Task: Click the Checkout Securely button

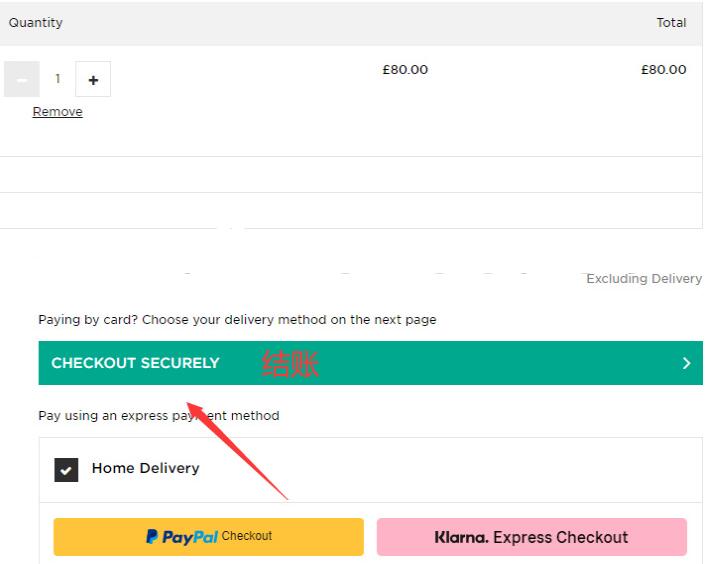Action: pos(370,363)
